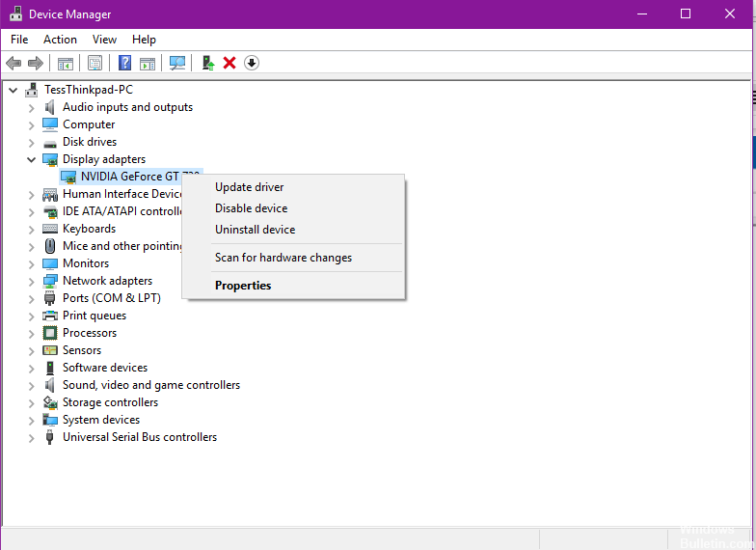Click the Action pane toolbar icon
Image resolution: width=756 pixels, height=550 pixels.
(147, 64)
